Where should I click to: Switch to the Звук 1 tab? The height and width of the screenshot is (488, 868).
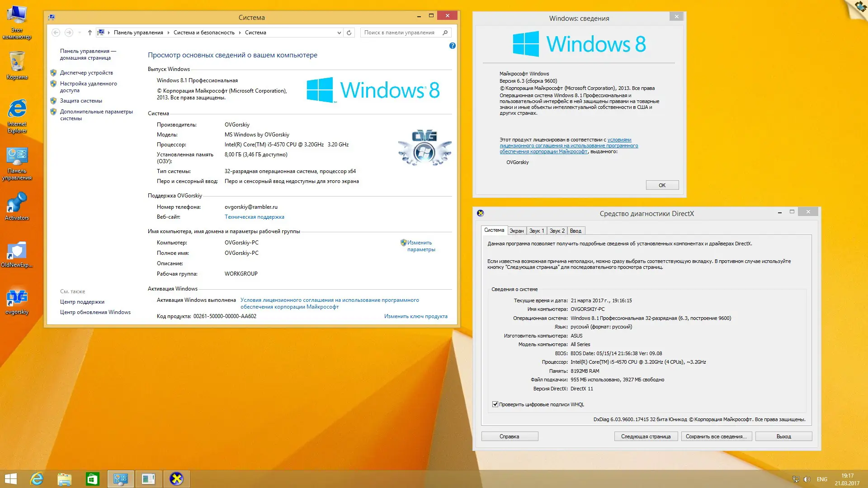537,231
